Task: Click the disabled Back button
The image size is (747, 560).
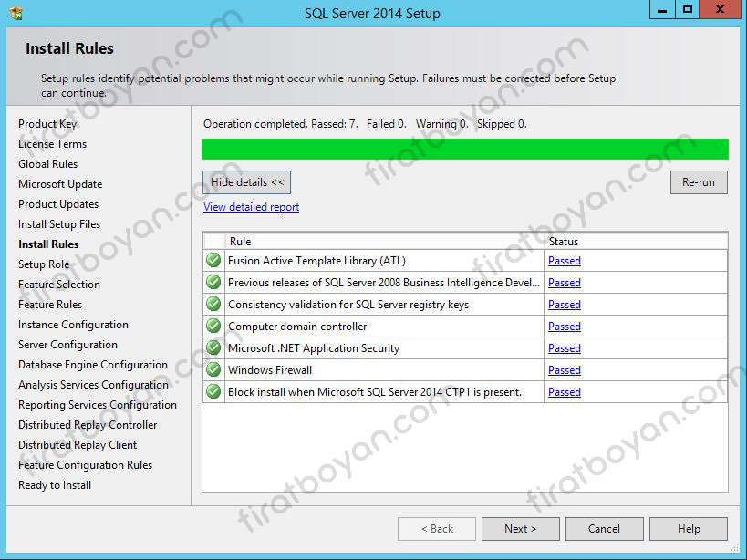Action: tap(437, 529)
